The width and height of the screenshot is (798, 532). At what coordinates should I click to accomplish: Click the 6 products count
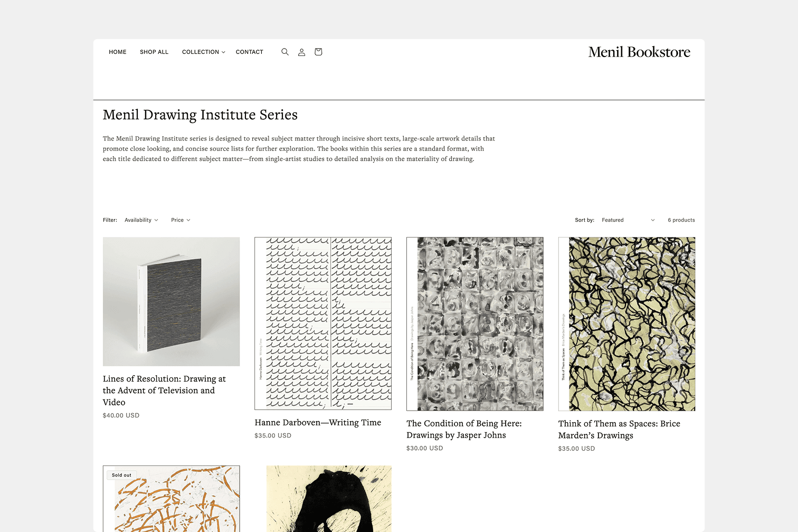pos(681,220)
